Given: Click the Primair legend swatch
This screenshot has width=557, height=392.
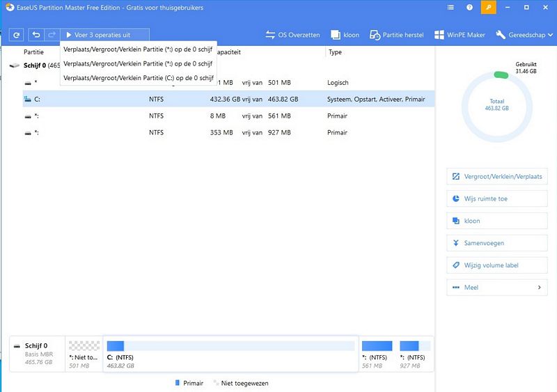Looking at the screenshot, I should (x=178, y=383).
